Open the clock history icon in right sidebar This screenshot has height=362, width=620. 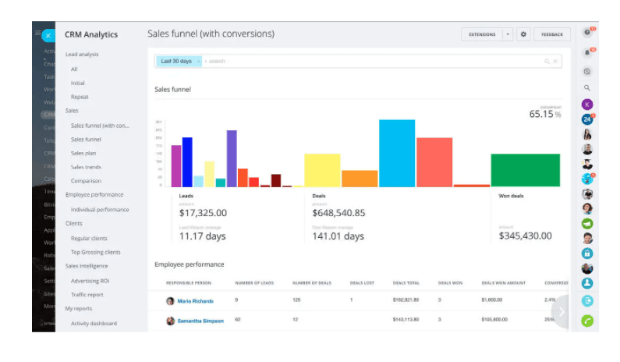click(587, 72)
